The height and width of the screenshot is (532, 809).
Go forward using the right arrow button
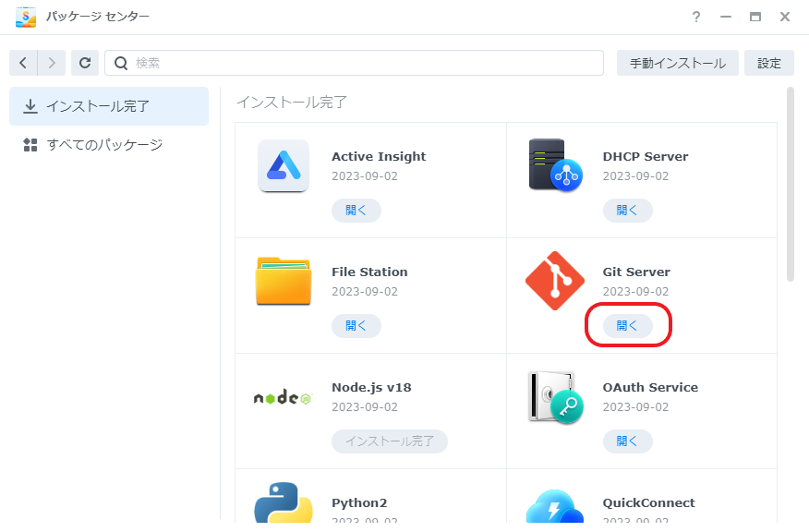pos(52,63)
